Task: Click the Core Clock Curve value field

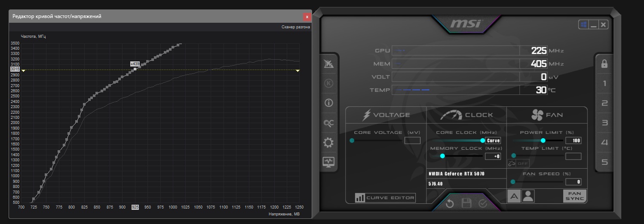Action: [493, 140]
